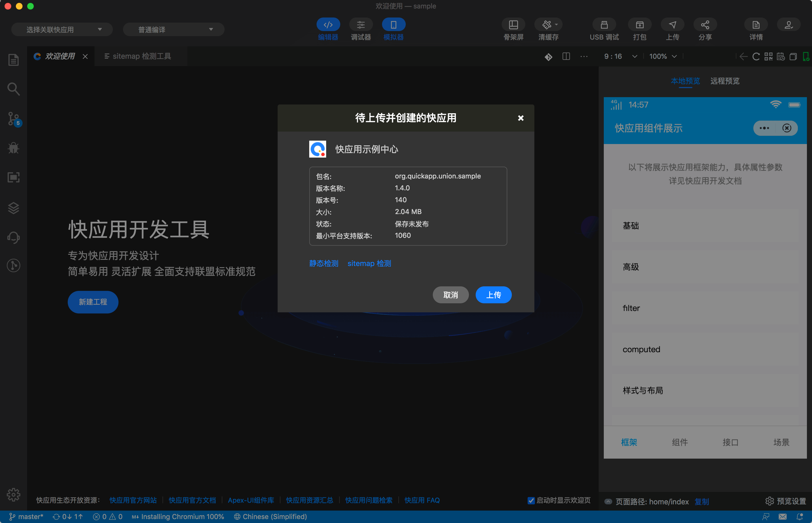Refresh the simulator preview

tap(756, 57)
